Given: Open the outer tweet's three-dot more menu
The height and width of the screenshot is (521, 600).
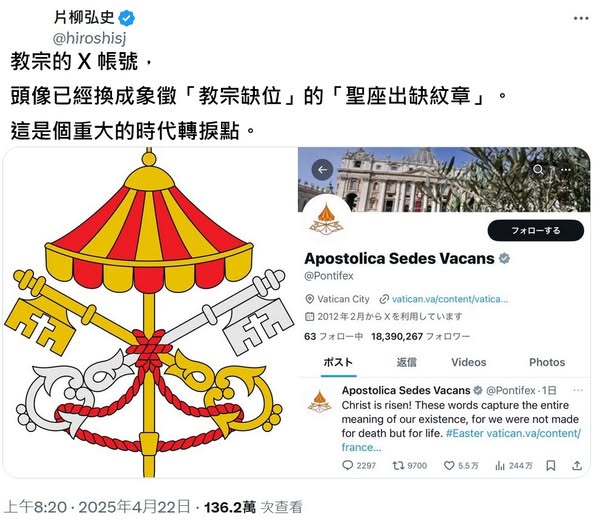Looking at the screenshot, I should click(581, 18).
